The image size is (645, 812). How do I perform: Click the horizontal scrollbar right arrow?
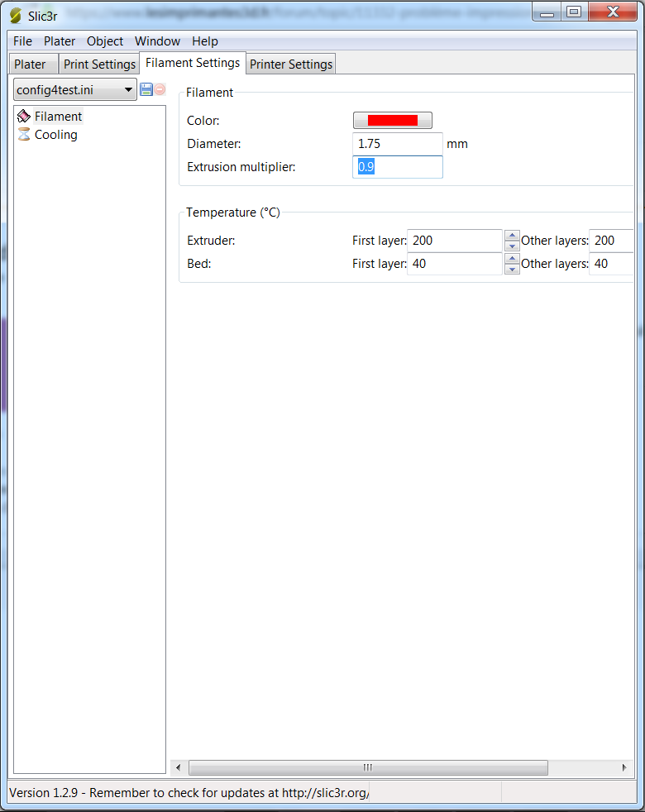pyautogui.click(x=624, y=767)
